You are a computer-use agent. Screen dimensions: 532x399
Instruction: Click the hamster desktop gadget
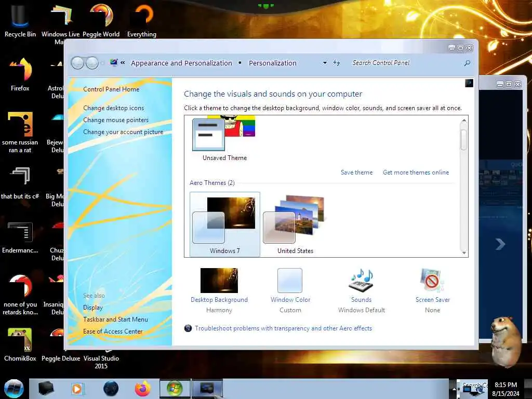point(506,342)
